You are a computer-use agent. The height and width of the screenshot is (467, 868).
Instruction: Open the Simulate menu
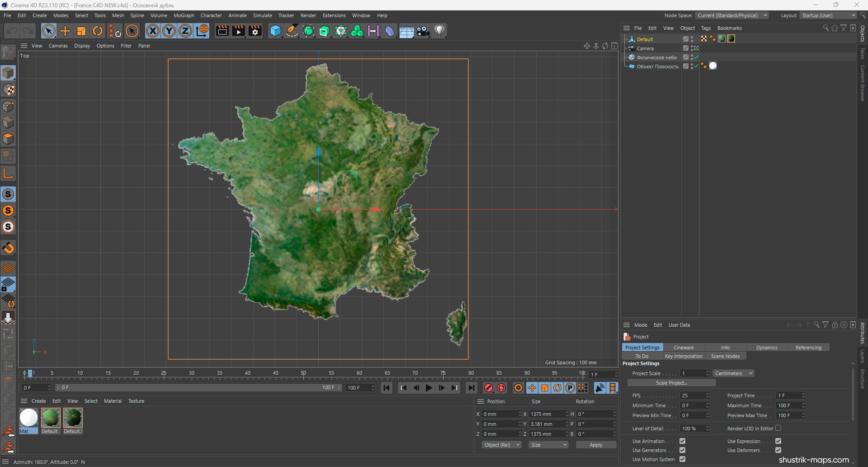point(263,15)
